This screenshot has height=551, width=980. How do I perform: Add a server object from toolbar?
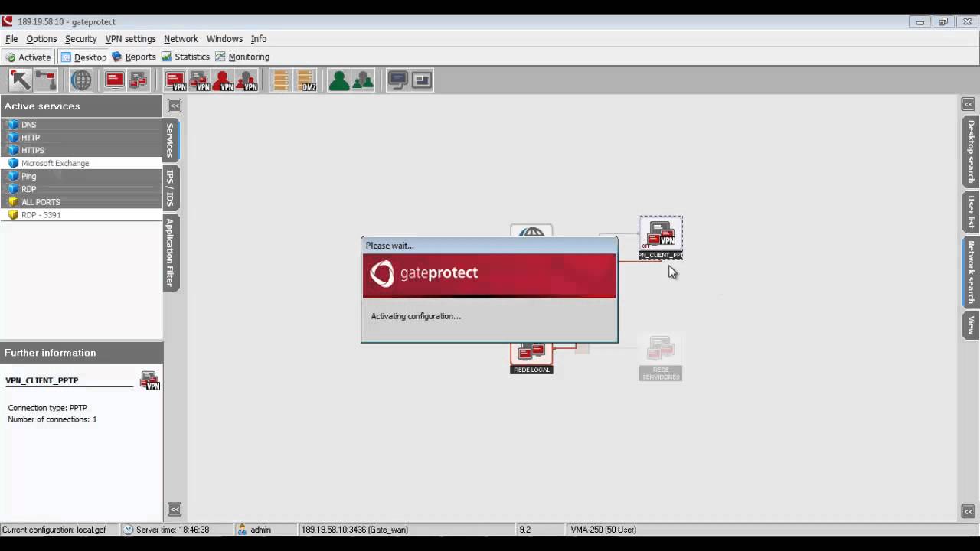(x=281, y=80)
